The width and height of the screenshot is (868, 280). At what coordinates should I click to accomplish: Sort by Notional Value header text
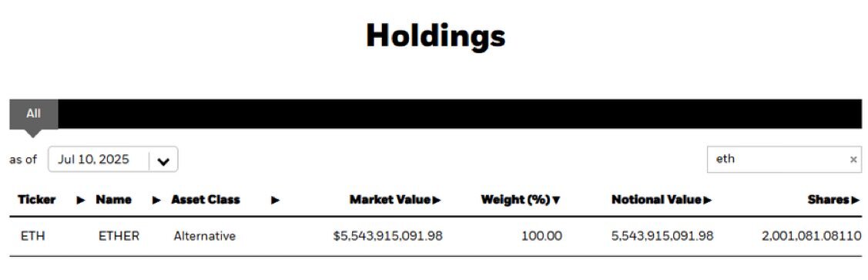point(656,200)
